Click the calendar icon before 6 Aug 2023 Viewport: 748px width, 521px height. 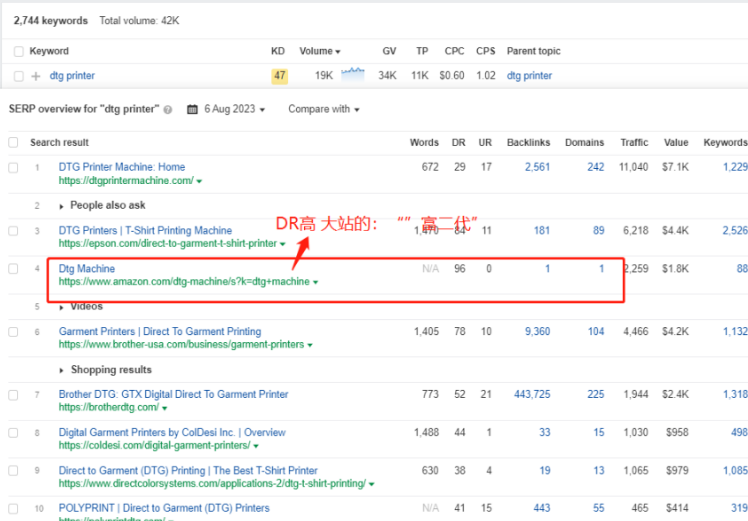point(192,109)
